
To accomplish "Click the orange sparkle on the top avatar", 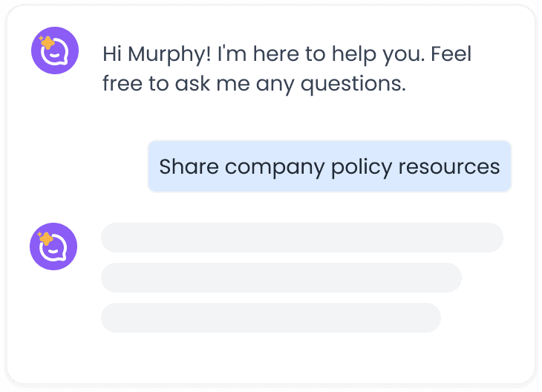I will click(46, 42).
